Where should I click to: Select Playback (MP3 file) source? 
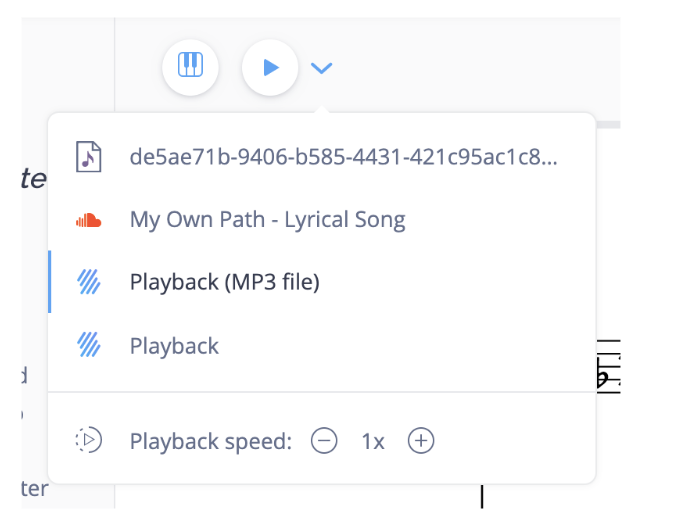click(322, 282)
